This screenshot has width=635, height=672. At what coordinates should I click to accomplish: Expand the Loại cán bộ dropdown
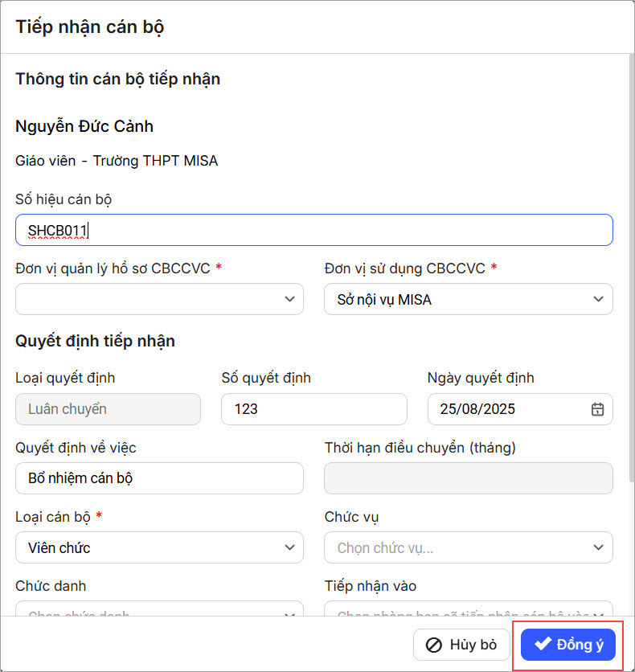159,547
